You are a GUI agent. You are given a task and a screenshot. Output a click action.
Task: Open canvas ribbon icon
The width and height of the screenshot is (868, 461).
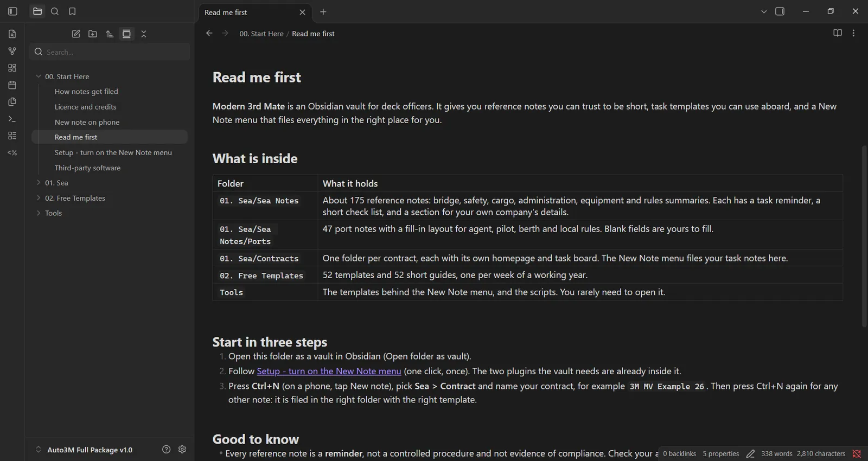point(12,68)
